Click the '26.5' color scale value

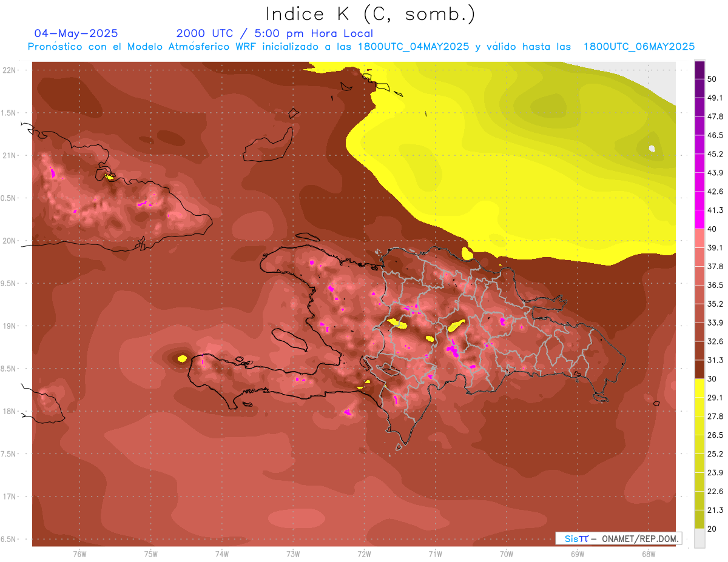point(716,435)
